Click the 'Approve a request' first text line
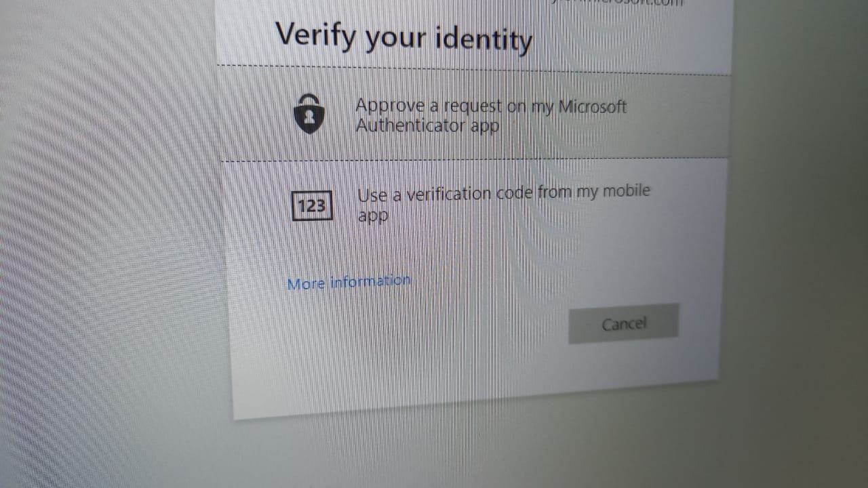The height and width of the screenshot is (488, 868). [491, 106]
